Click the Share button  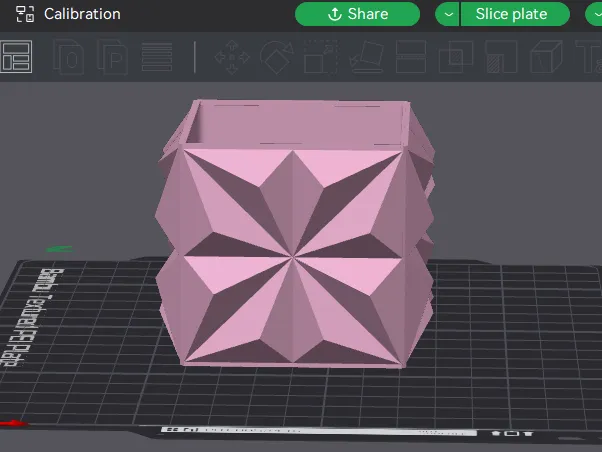(357, 14)
